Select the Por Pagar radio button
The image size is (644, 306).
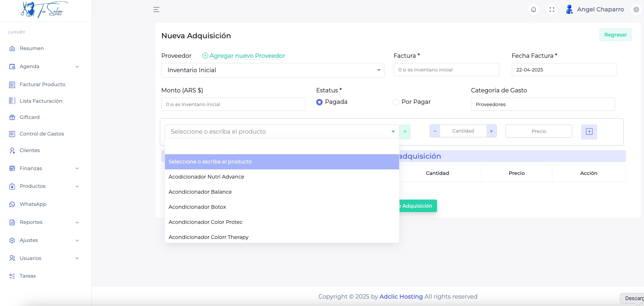pyautogui.click(x=396, y=102)
